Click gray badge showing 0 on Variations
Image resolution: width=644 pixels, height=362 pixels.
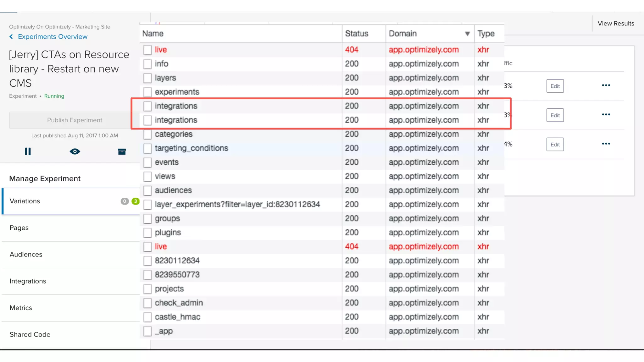[x=125, y=201]
